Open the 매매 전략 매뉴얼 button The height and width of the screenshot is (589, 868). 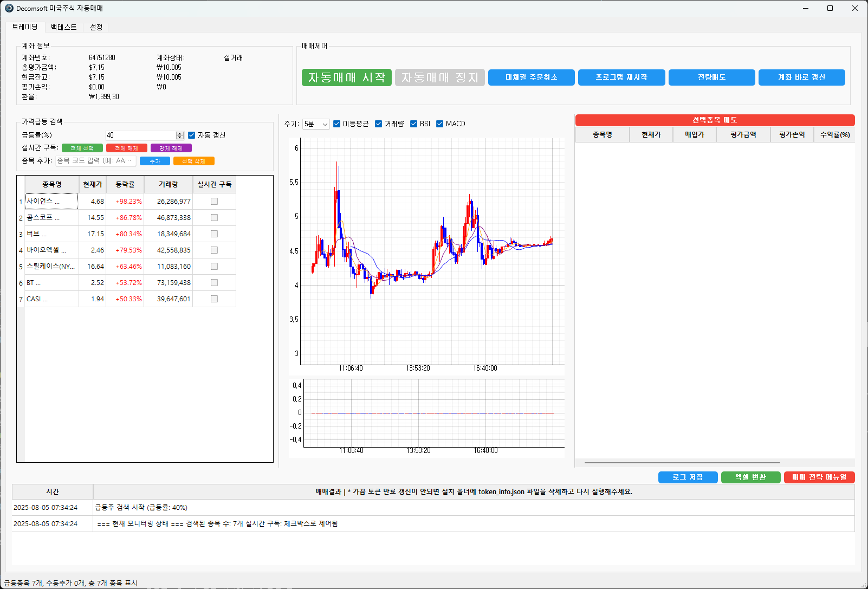point(819,477)
